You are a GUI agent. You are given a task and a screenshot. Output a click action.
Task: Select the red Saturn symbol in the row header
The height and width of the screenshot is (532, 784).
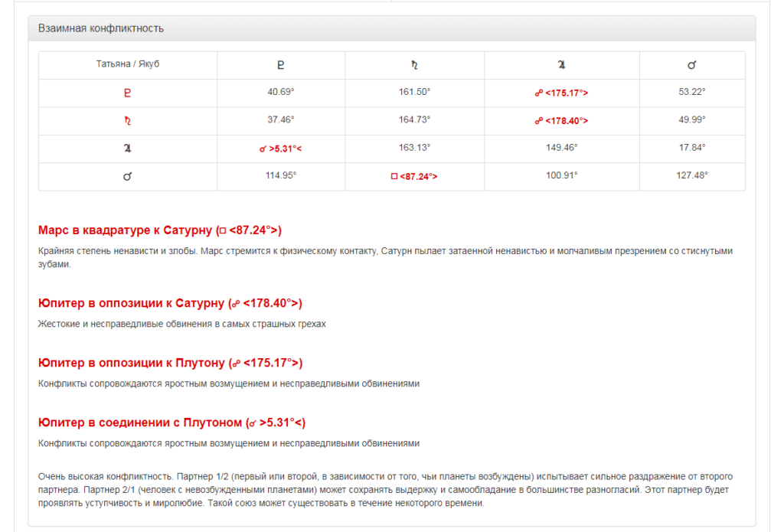coord(128,120)
